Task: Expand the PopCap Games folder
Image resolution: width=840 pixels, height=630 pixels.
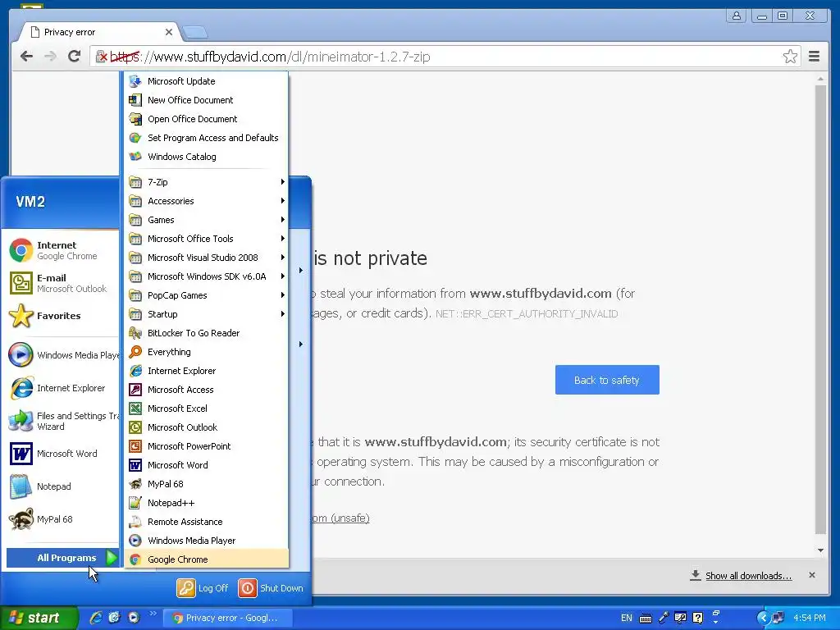Action: pos(207,295)
